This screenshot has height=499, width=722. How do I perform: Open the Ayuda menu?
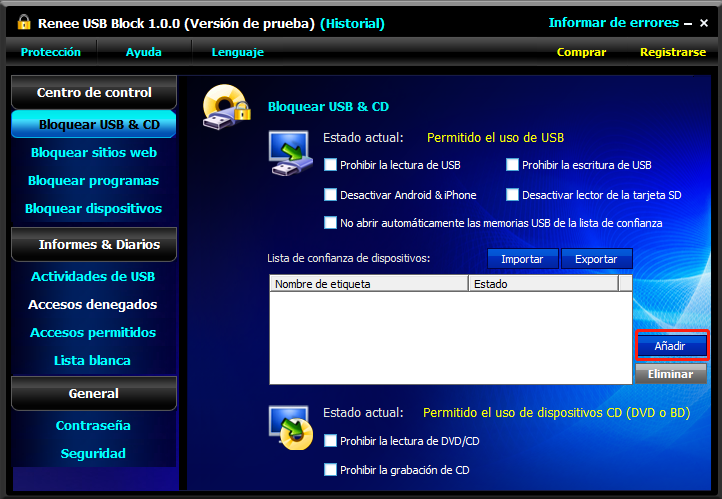tap(144, 52)
